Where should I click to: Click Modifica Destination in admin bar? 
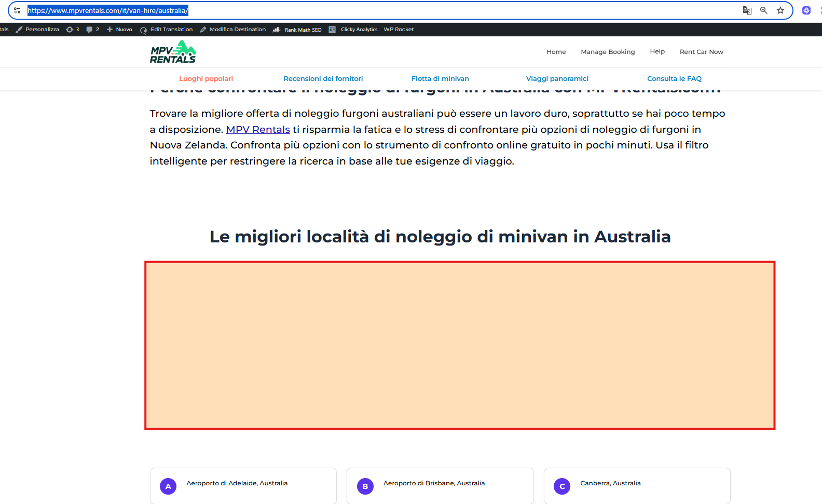[233, 30]
